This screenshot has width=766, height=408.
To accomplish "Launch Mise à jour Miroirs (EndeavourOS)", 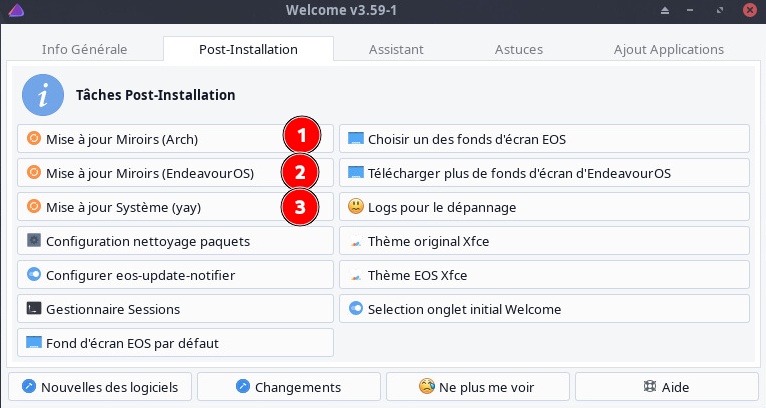I will 150,173.
